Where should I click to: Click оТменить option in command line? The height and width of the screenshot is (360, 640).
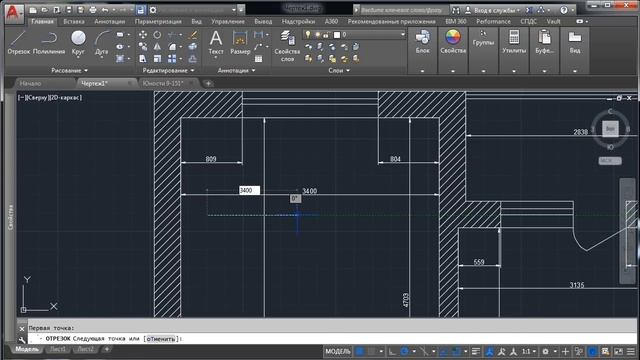[x=161, y=339]
